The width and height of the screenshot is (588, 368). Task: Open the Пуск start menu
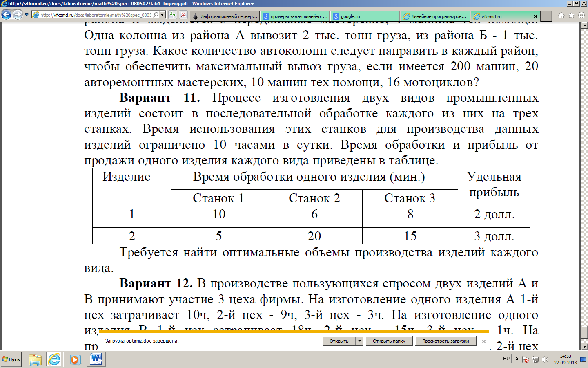11,359
